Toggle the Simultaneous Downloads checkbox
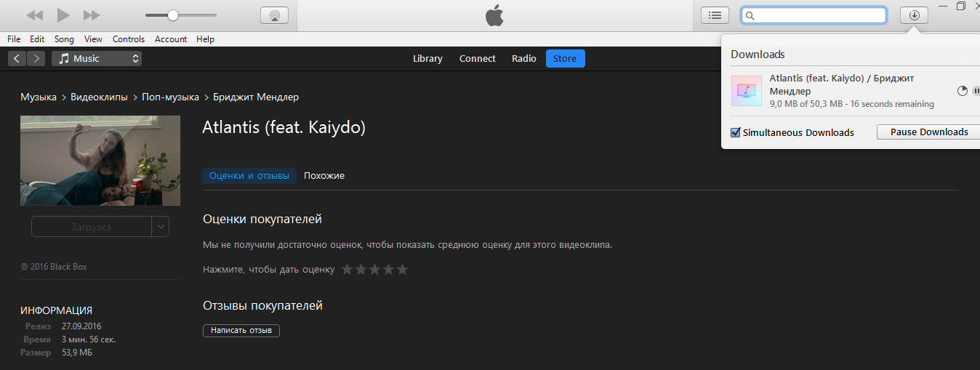Viewport: 980px width, 370px height. coord(736,132)
